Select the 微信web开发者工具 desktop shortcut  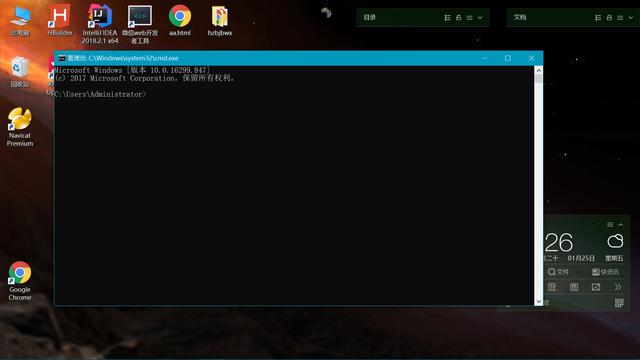(140, 24)
